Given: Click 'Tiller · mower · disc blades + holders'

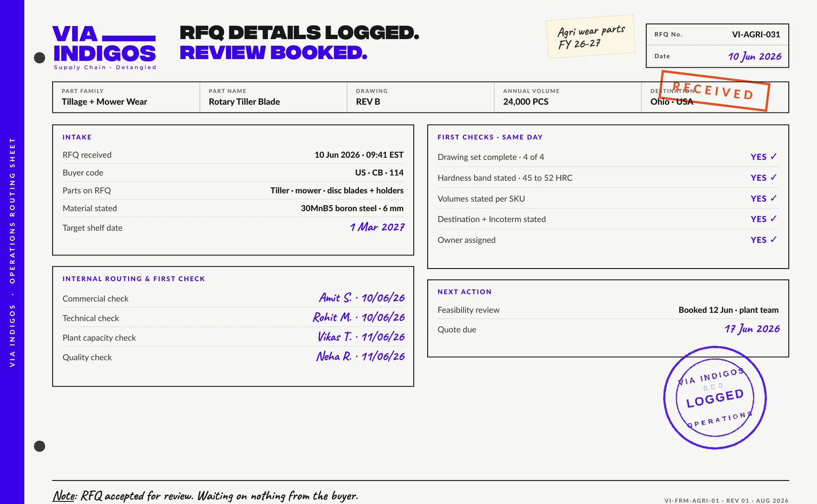Looking at the screenshot, I should point(337,190).
